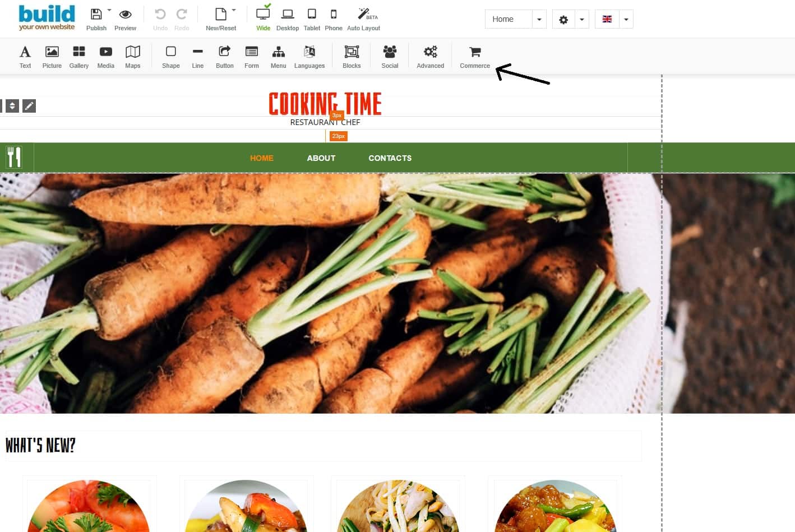Open the Blocks tool
Screen dimensions: 795x532
[x=352, y=57]
